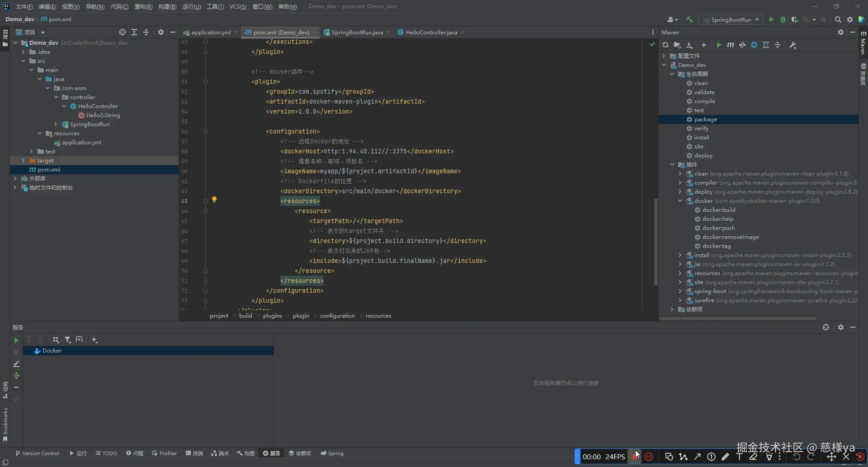
Task: Reload all Maven projects icon
Action: pyautogui.click(x=665, y=45)
